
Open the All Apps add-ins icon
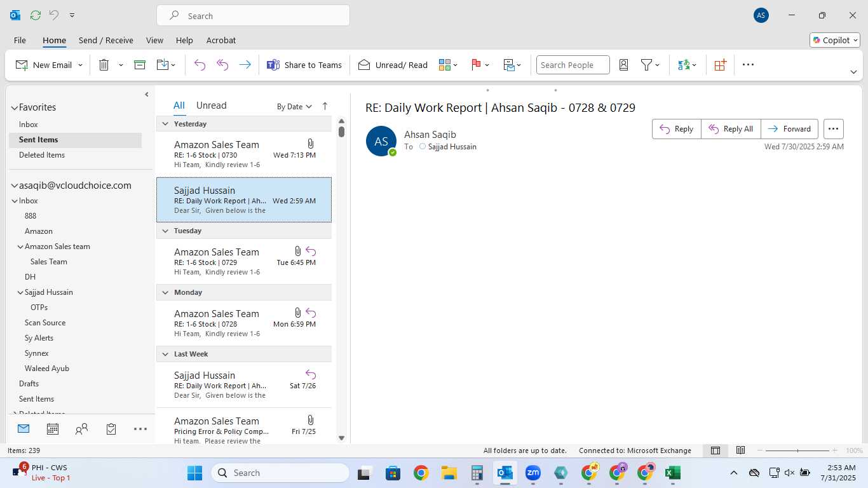pos(720,65)
